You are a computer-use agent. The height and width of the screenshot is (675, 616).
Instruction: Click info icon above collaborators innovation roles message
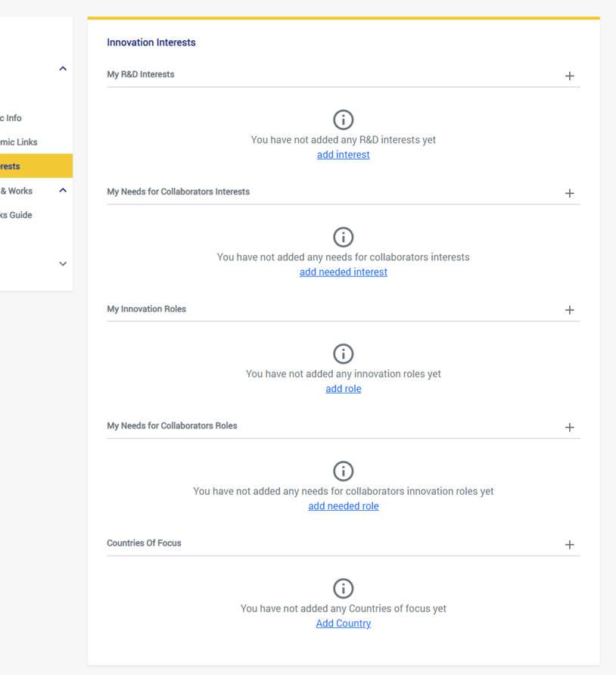(343, 471)
